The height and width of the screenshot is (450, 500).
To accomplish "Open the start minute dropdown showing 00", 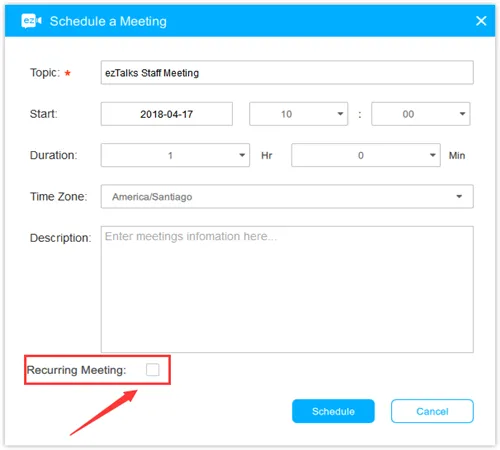I will coord(421,114).
